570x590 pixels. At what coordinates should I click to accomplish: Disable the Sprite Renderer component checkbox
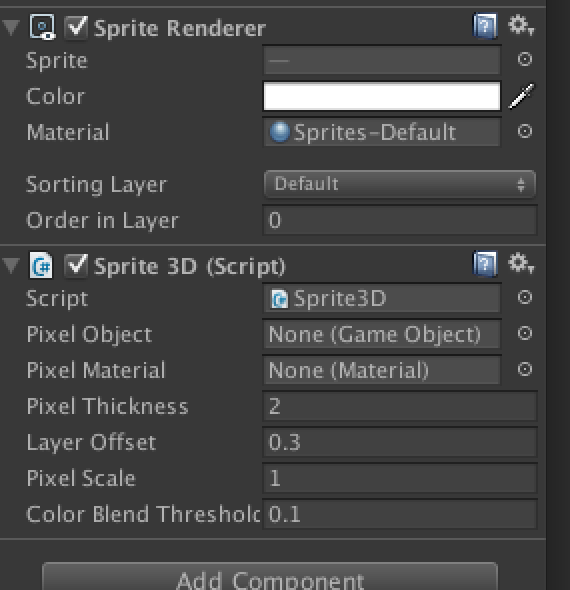(x=76, y=27)
